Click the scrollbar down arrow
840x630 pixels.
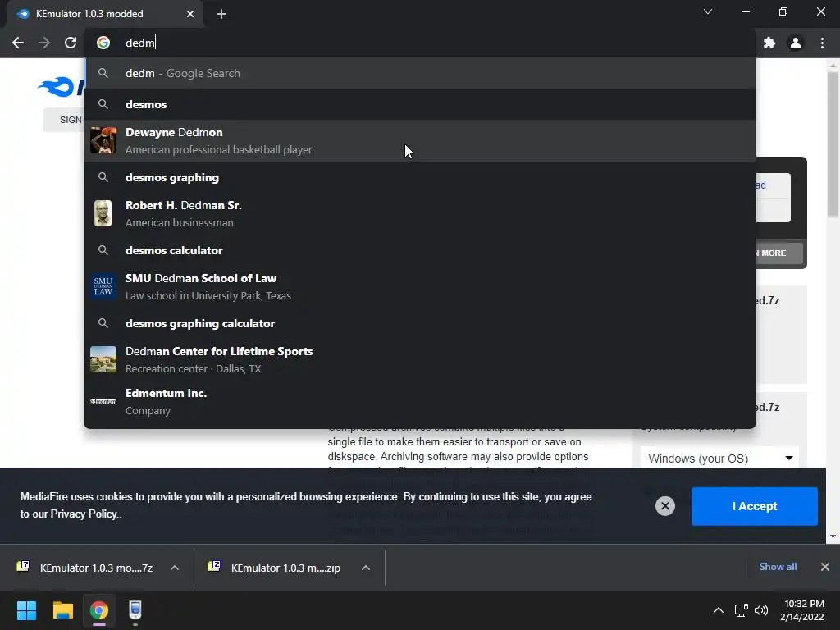pyautogui.click(x=833, y=536)
